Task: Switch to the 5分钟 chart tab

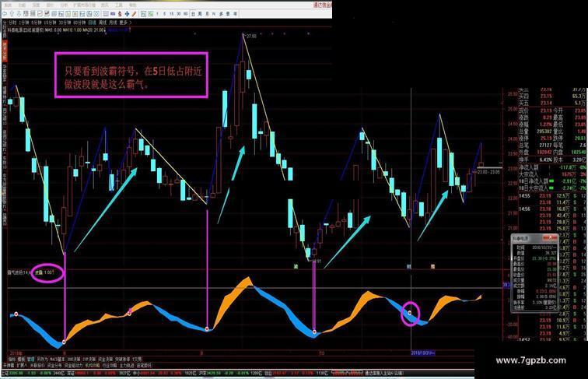Action: click(x=37, y=23)
